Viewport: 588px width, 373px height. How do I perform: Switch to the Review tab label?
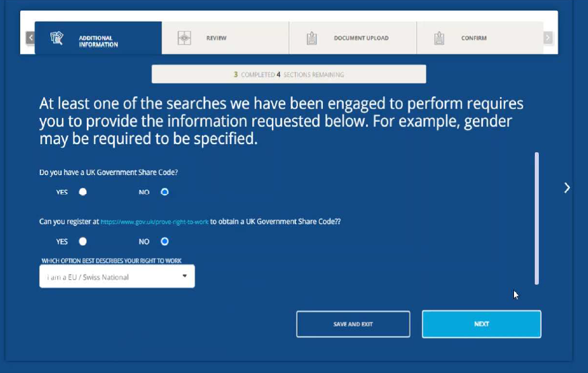point(217,38)
